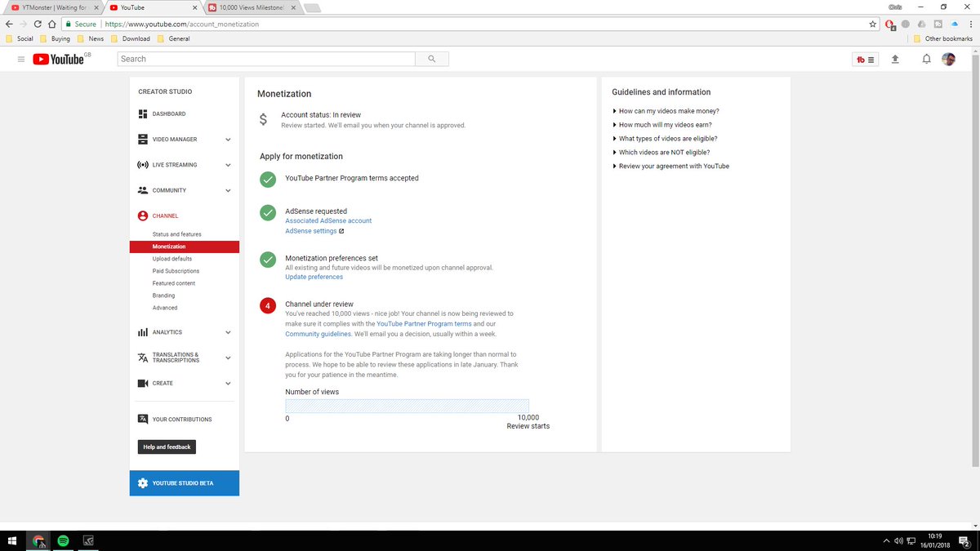Image resolution: width=980 pixels, height=551 pixels.
Task: Expand the Analytics section
Action: click(x=228, y=332)
